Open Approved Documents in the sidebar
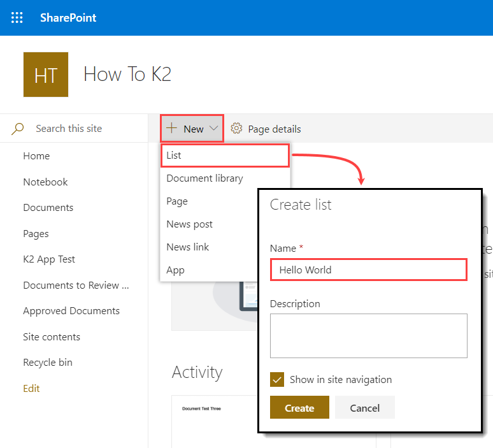The width and height of the screenshot is (493, 448). pyautogui.click(x=71, y=311)
